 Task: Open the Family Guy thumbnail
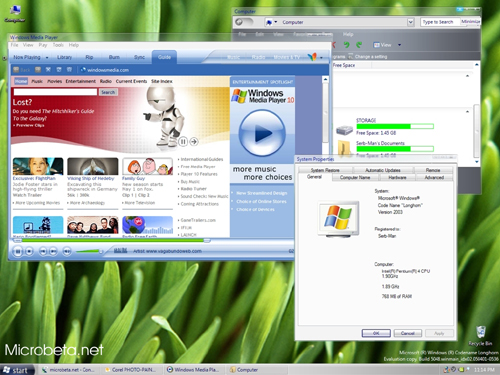pos(147,166)
